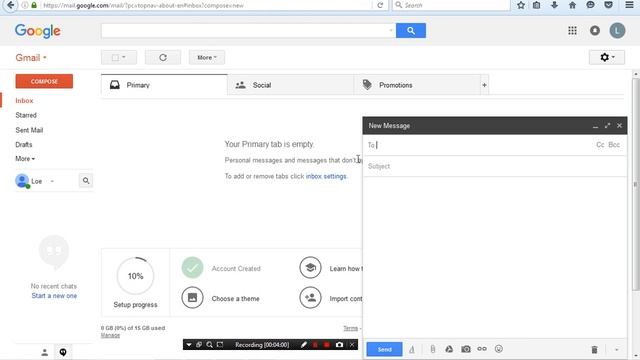
Task: Click the Send button
Action: 384,349
